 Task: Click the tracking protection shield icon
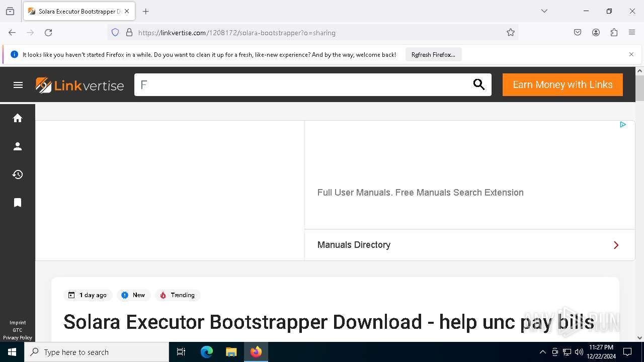click(115, 33)
